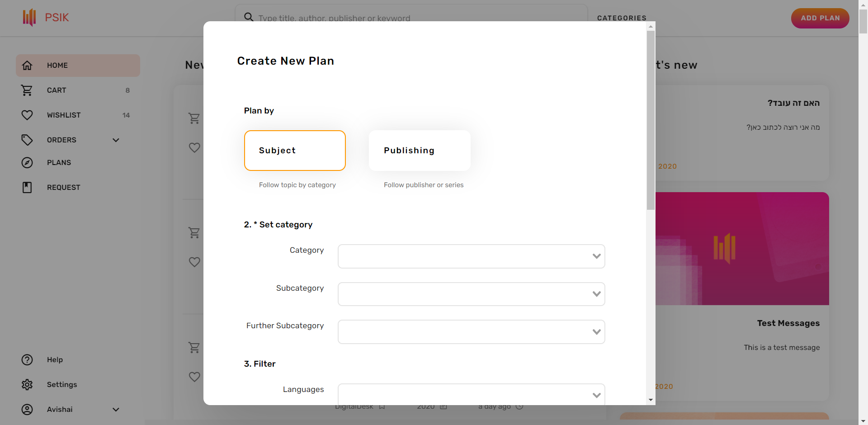
Task: Expand the Orders menu chevron
Action: click(x=116, y=140)
